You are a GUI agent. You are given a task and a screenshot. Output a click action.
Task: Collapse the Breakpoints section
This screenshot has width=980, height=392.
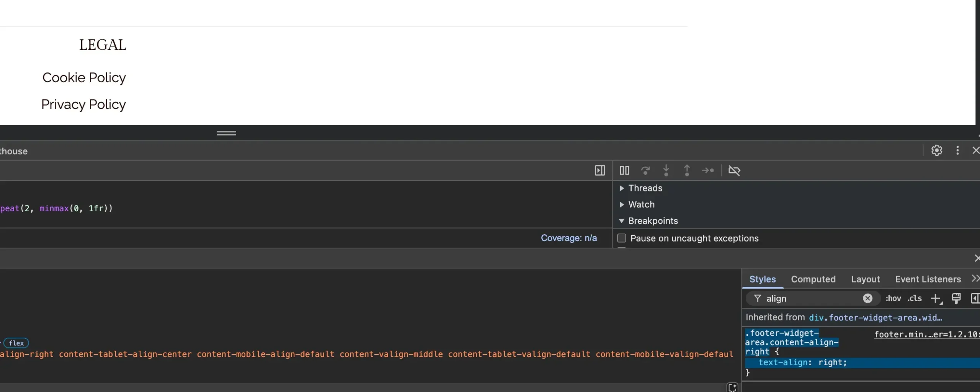coord(653,221)
